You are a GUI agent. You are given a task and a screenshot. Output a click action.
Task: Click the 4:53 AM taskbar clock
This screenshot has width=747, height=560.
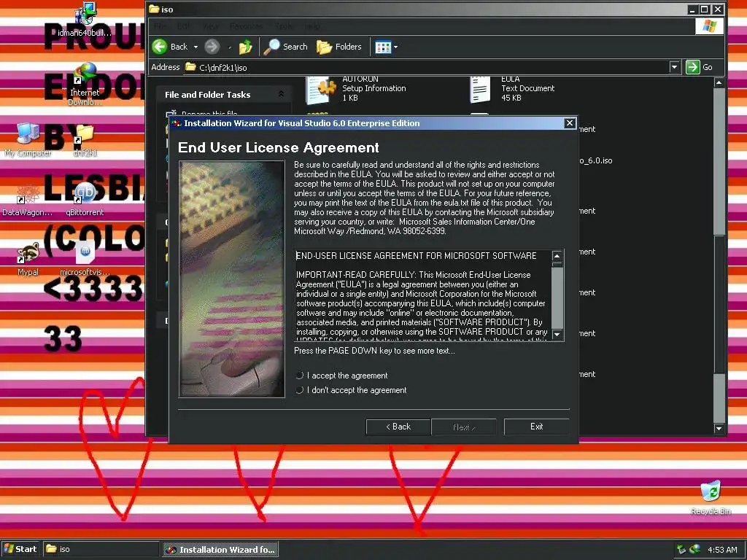click(x=722, y=550)
